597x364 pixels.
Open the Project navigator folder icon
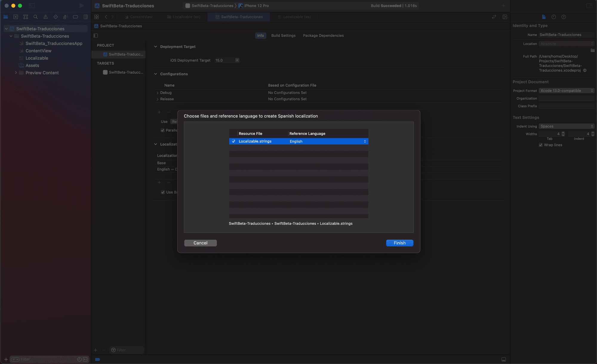(6, 17)
